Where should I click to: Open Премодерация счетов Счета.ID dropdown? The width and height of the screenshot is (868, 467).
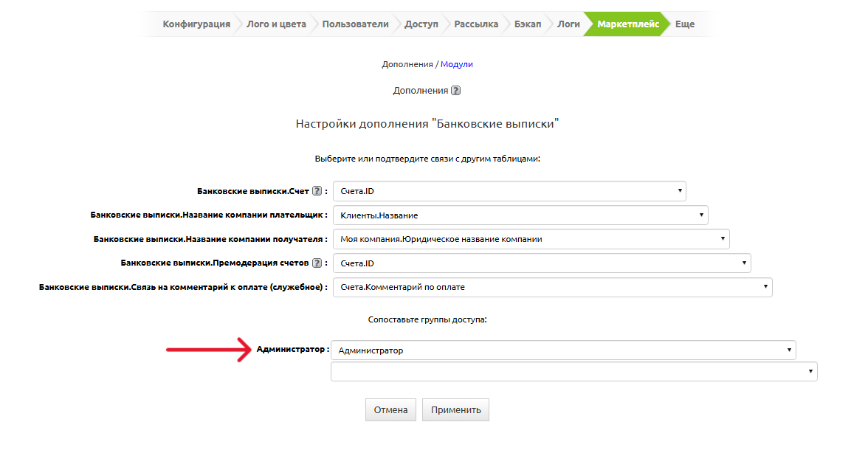tap(542, 263)
